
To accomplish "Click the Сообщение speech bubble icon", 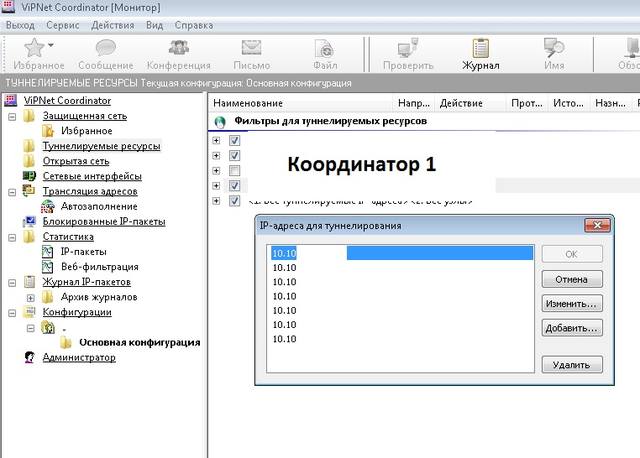I will (x=106, y=48).
